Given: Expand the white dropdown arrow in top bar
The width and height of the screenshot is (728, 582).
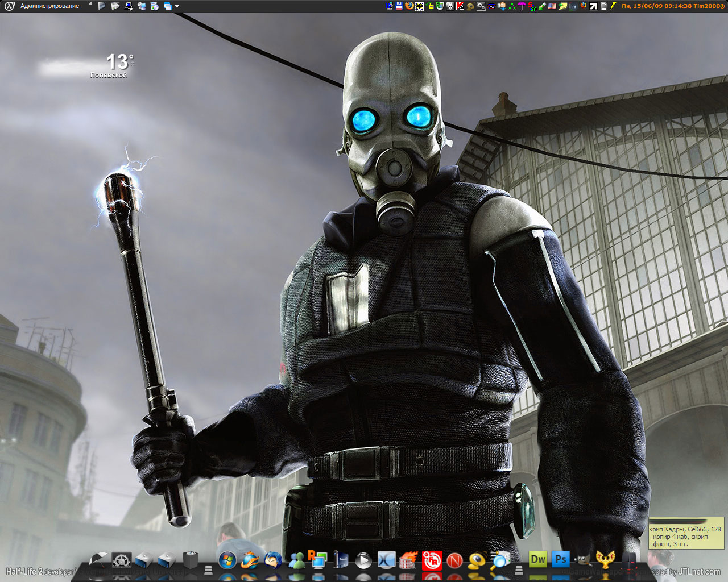Looking at the screenshot, I should (177, 6).
